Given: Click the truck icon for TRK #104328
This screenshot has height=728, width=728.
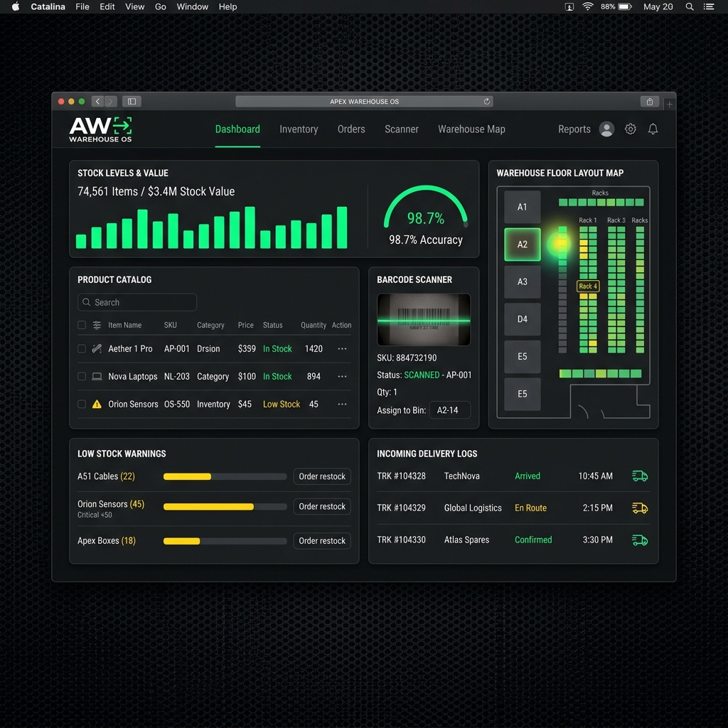Looking at the screenshot, I should tap(640, 476).
